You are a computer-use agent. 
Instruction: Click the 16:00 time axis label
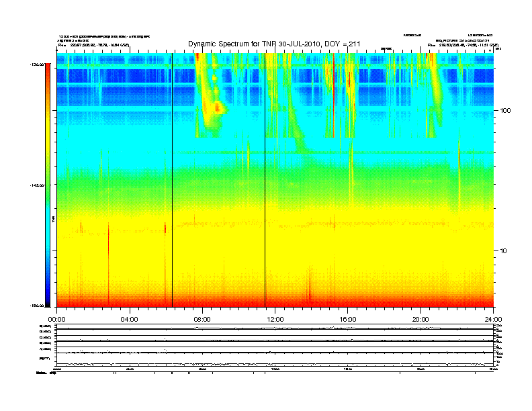(x=348, y=320)
